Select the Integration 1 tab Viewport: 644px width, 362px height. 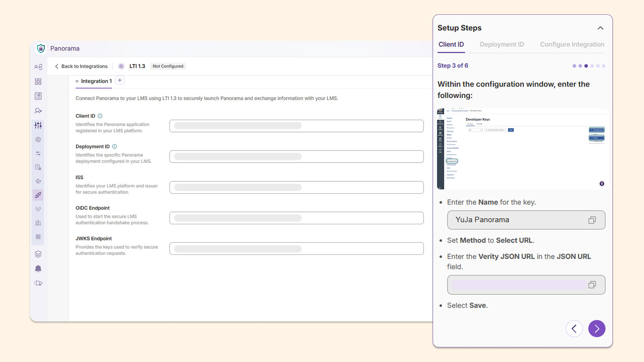pyautogui.click(x=94, y=81)
